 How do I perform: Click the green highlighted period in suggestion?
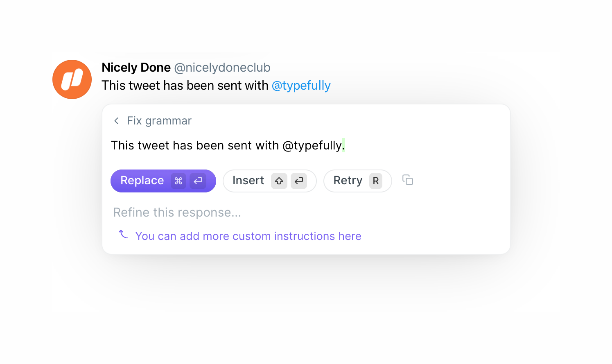[x=343, y=145]
